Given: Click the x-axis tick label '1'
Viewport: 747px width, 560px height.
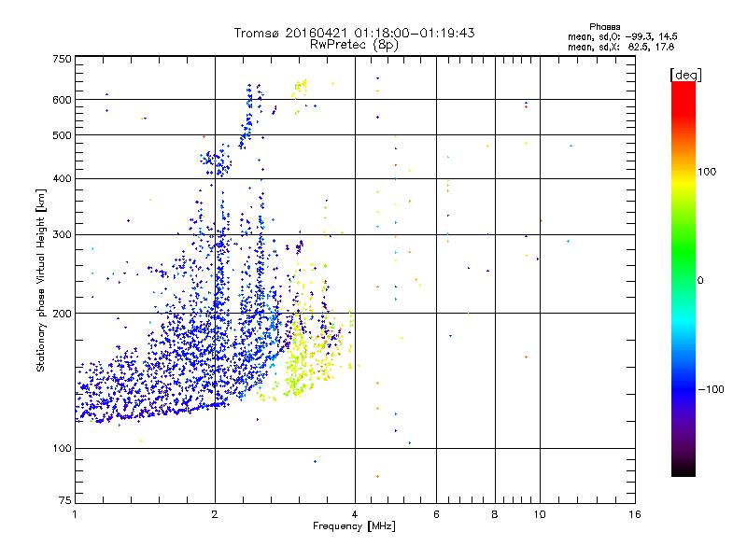Looking at the screenshot, I should tap(75, 514).
